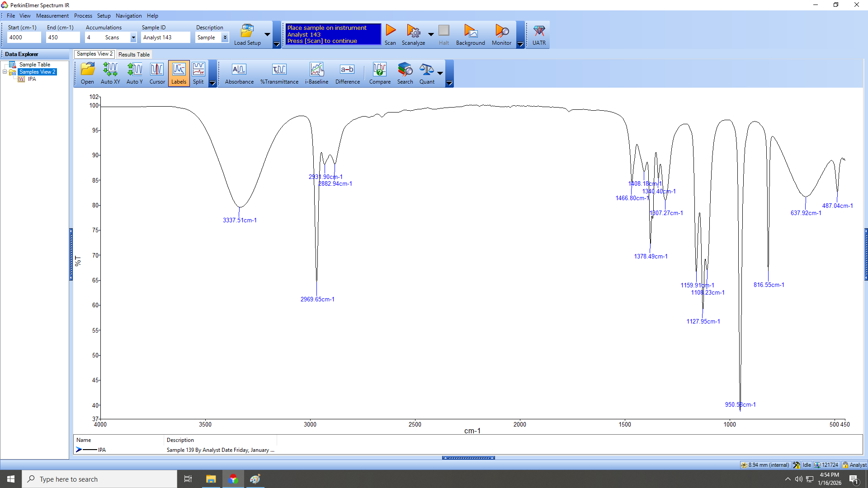
Task: Open the Monitor tool
Action: point(501,32)
